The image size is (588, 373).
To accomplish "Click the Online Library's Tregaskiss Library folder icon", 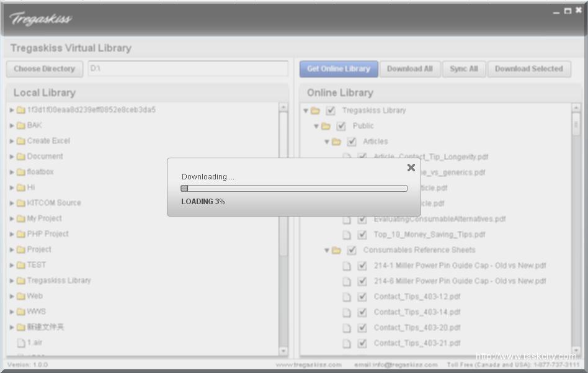I will coord(315,110).
